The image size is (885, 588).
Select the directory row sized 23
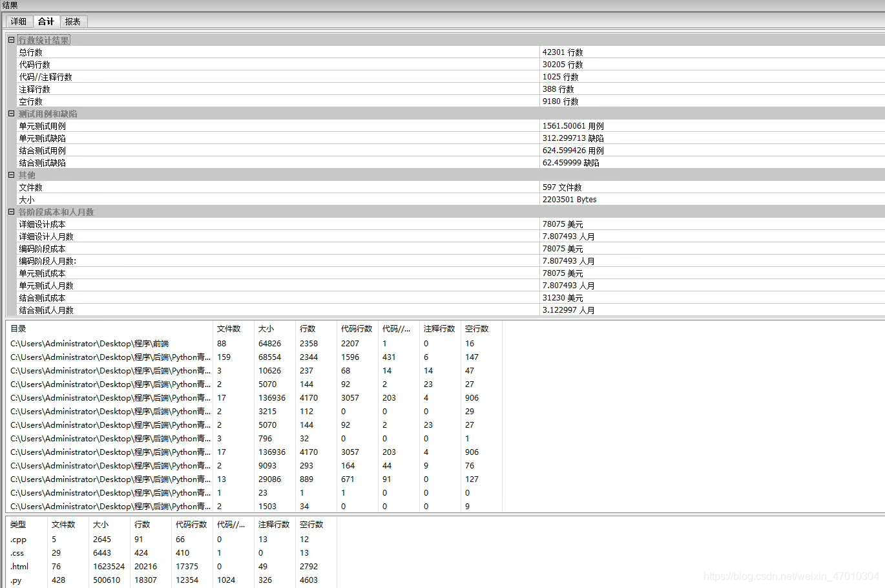pyautogui.click(x=254, y=493)
